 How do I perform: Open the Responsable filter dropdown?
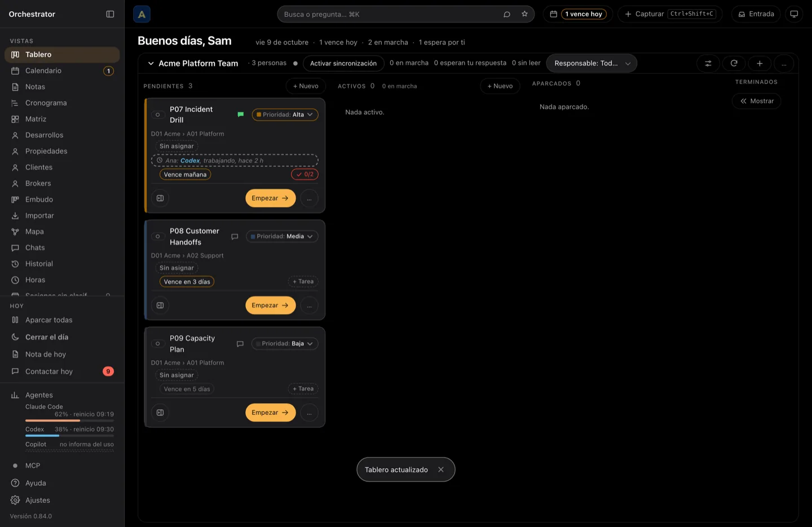coord(592,63)
